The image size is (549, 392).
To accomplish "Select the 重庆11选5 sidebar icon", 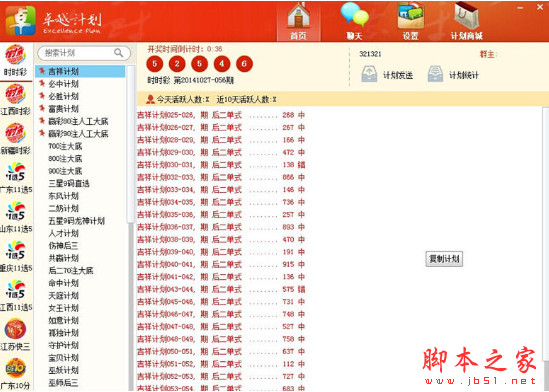I will [15, 251].
